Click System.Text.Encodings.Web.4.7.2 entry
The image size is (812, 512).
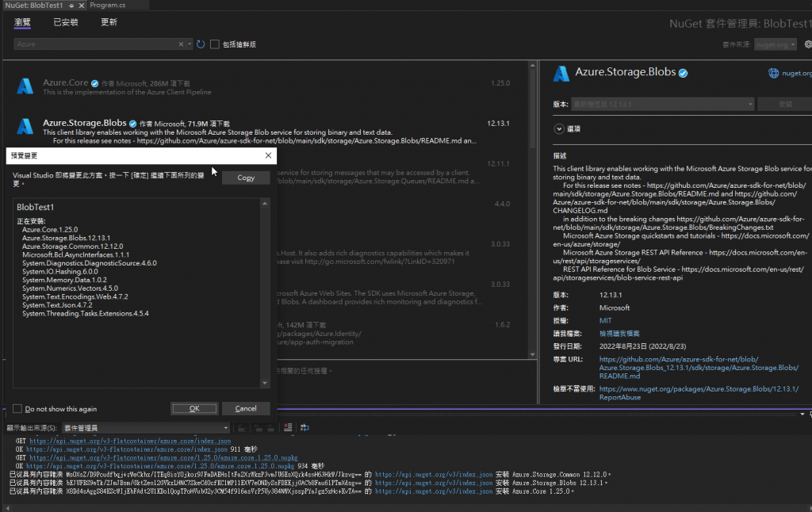pos(75,296)
